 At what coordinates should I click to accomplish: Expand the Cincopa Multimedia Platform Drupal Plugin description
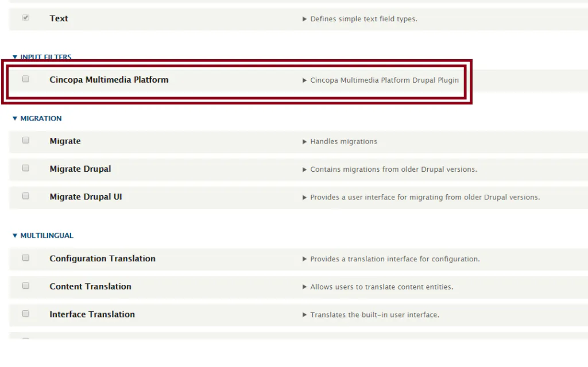304,80
